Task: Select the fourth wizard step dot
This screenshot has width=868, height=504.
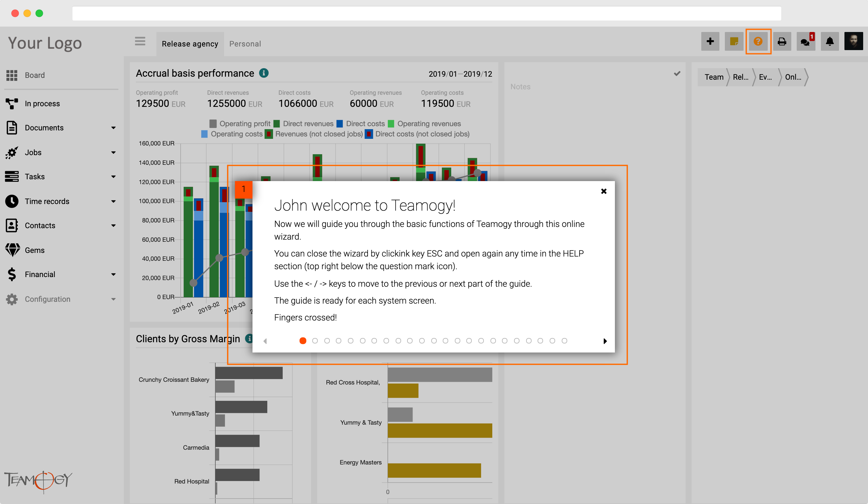Action: point(339,340)
